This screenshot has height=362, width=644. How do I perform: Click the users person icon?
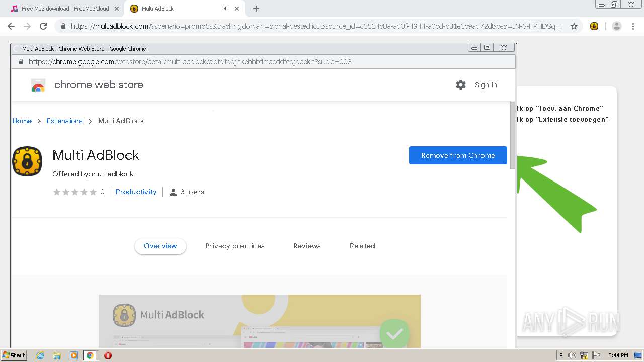pos(173,192)
